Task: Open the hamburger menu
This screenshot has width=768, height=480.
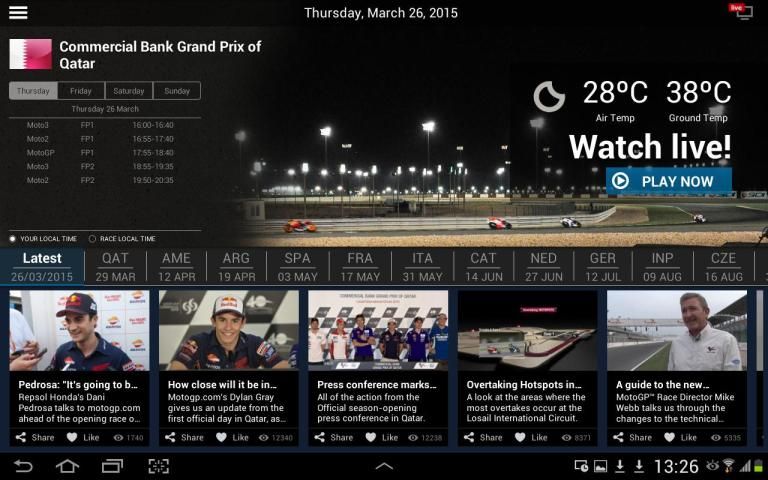Action: (18, 13)
